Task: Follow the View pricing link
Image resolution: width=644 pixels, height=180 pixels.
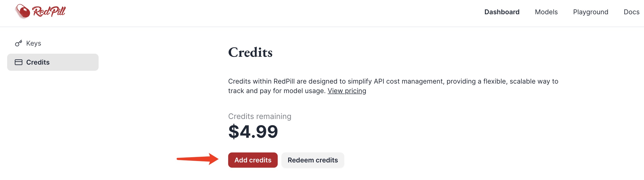Action: point(347,91)
